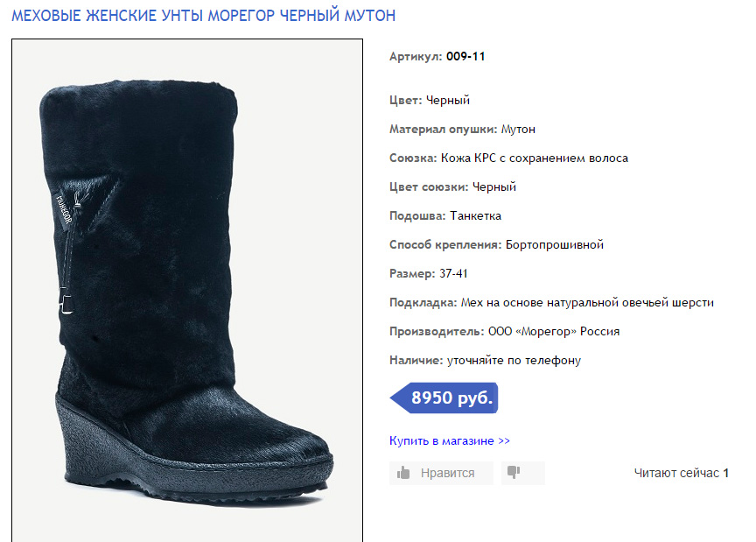The image size is (756, 542).
Task: Select the article number 009-11
Action: click(x=465, y=56)
